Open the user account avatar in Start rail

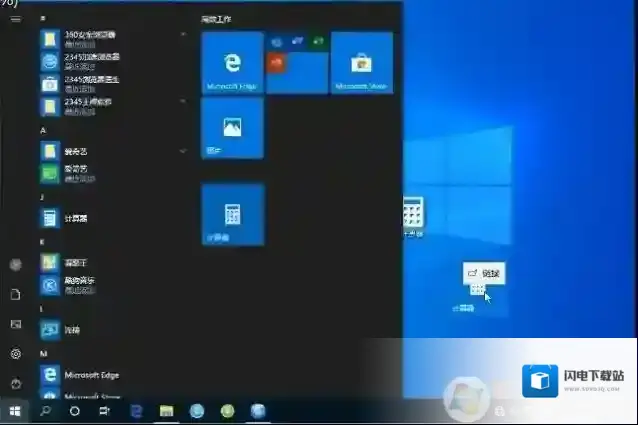[15, 265]
